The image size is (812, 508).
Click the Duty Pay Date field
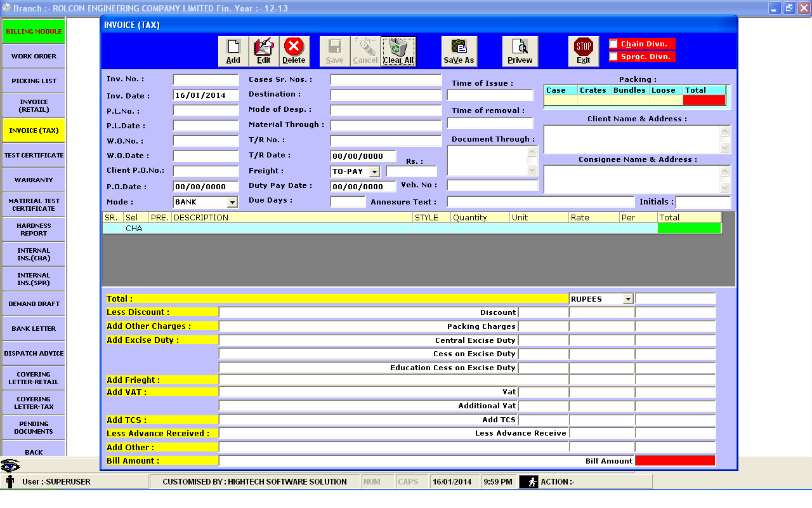point(363,187)
